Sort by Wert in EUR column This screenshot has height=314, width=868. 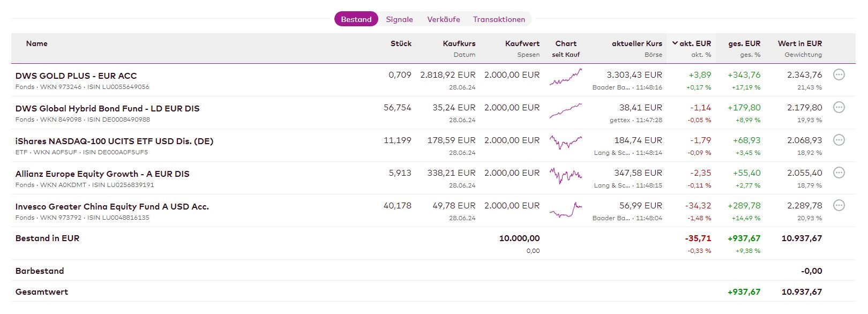(x=799, y=44)
